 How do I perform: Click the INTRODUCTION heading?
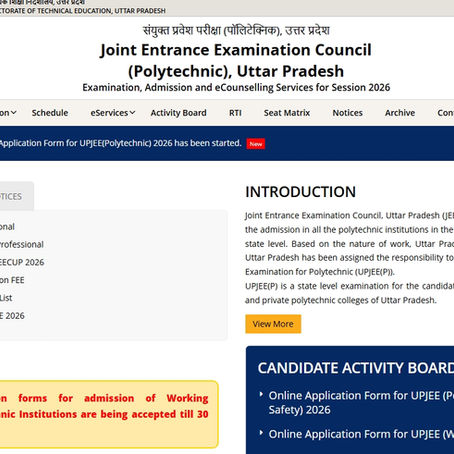[300, 192]
